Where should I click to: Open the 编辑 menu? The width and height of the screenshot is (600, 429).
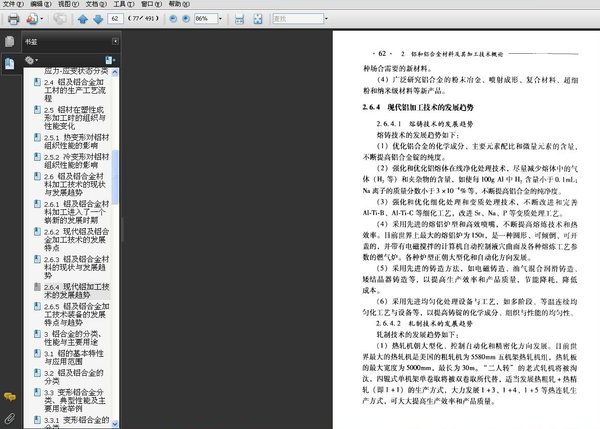[x=41, y=4]
